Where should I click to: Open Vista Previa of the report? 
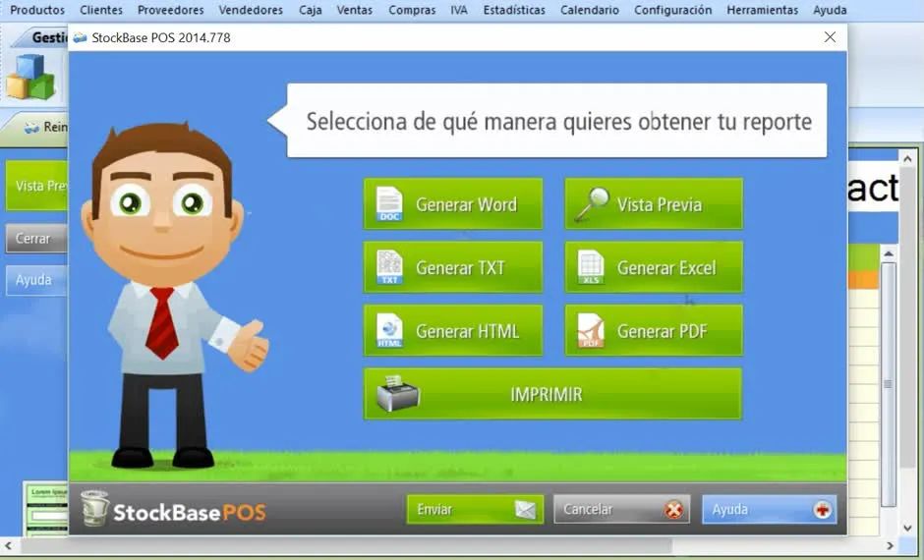pyautogui.click(x=654, y=203)
